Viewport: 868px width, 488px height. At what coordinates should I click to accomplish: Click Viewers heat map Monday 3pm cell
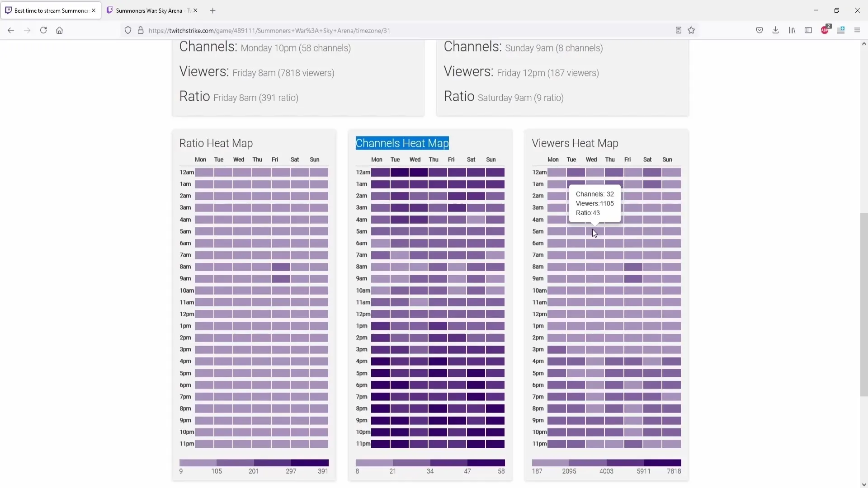[x=557, y=350]
